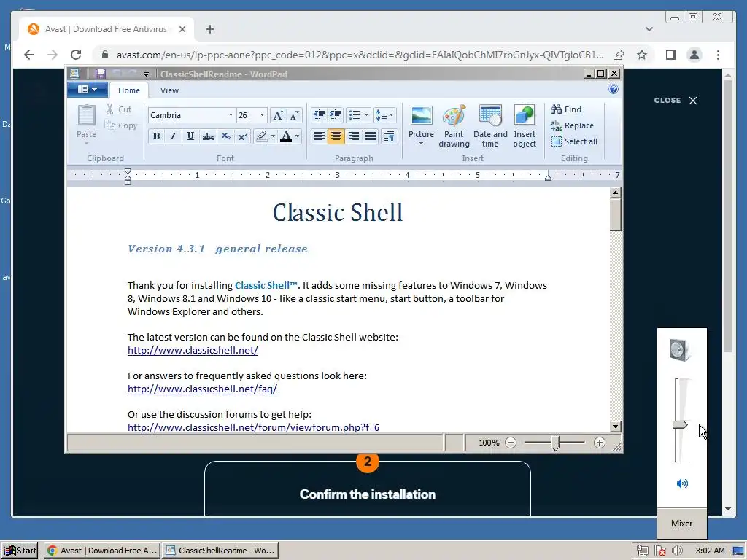
Task: Expand the font size 26 dropdown
Action: 262,115
